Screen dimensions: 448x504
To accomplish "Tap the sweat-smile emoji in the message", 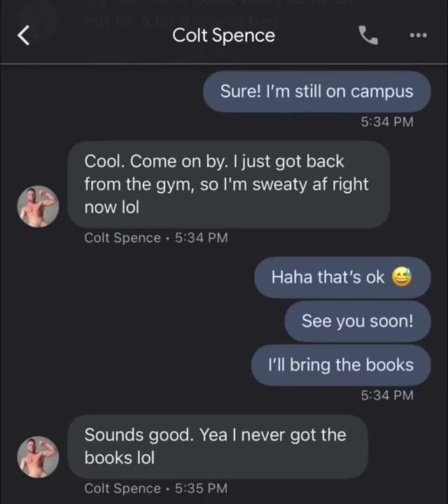I will (402, 276).
